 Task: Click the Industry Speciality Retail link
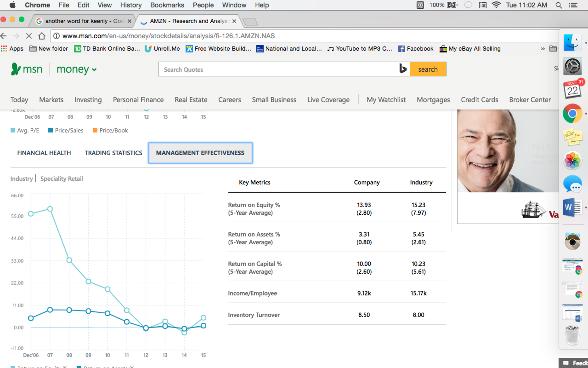click(x=62, y=178)
